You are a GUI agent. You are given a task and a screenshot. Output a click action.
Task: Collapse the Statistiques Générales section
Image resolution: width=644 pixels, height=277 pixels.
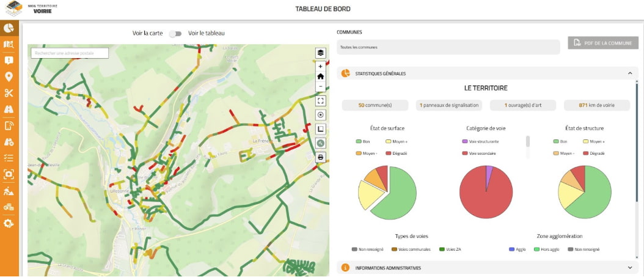[x=629, y=73]
